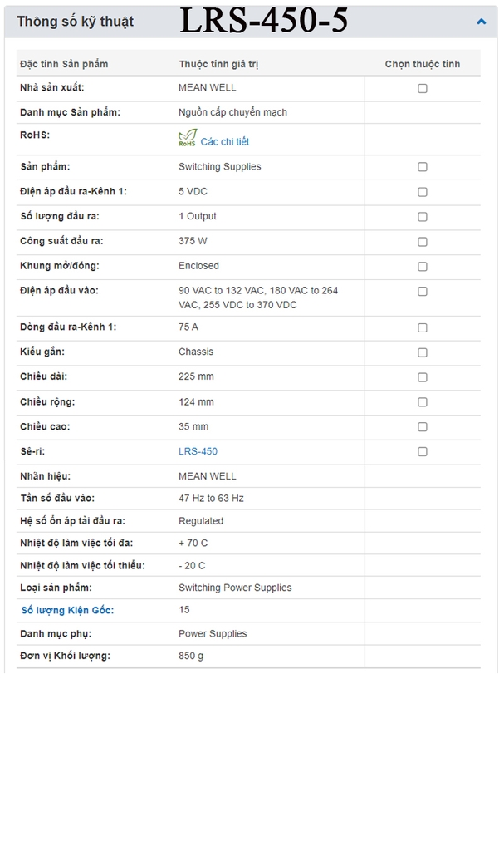Check the 375 W output power checkbox
504x851 pixels.
click(423, 242)
